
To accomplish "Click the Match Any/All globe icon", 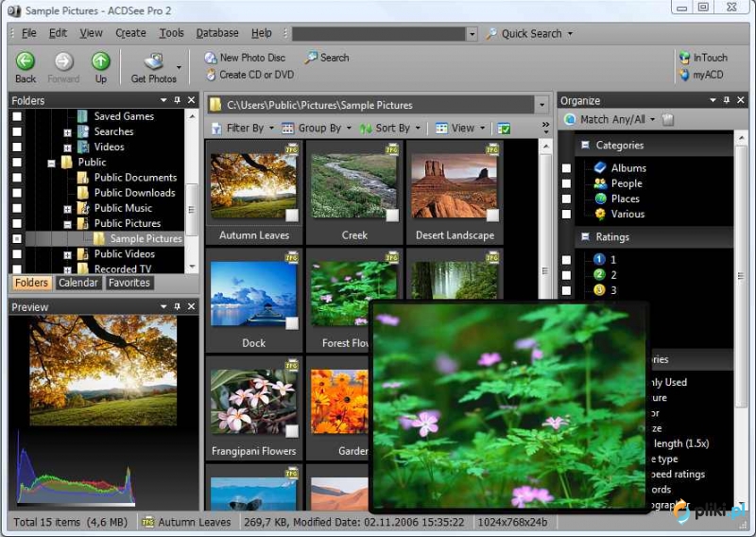I will click(570, 119).
